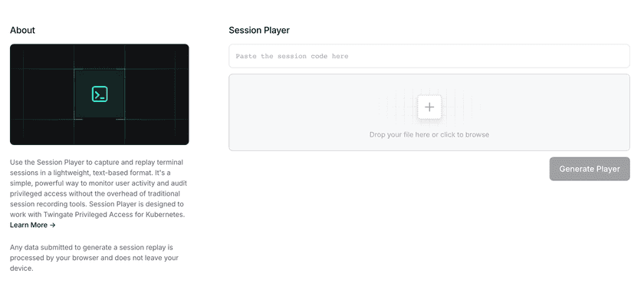Click the white tile holding the plus sign

pyautogui.click(x=429, y=107)
